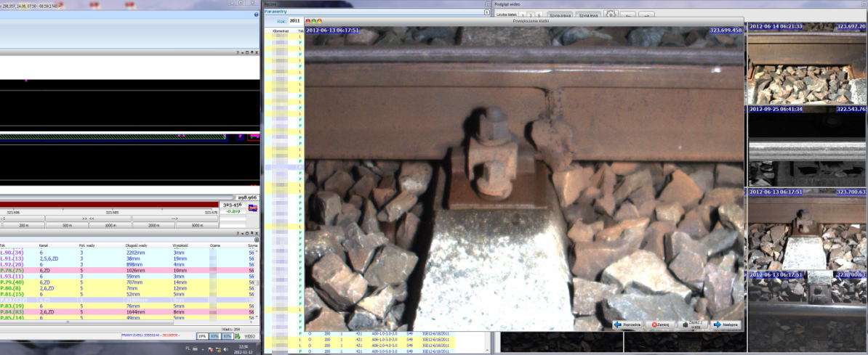Open video preview settings gear icon
Viewport: 868px width, 355px height.
pyautogui.click(x=611, y=14)
